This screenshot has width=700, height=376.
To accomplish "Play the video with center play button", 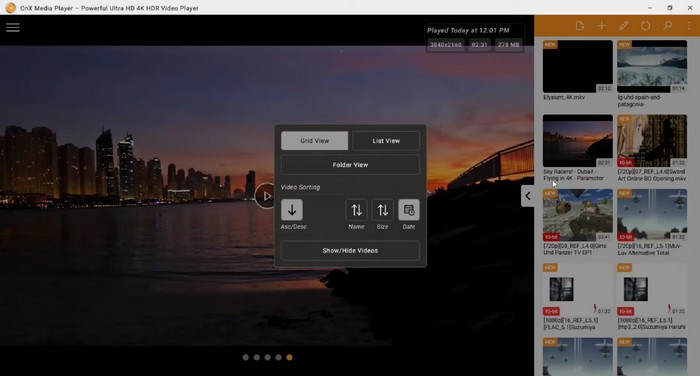I will (x=267, y=196).
